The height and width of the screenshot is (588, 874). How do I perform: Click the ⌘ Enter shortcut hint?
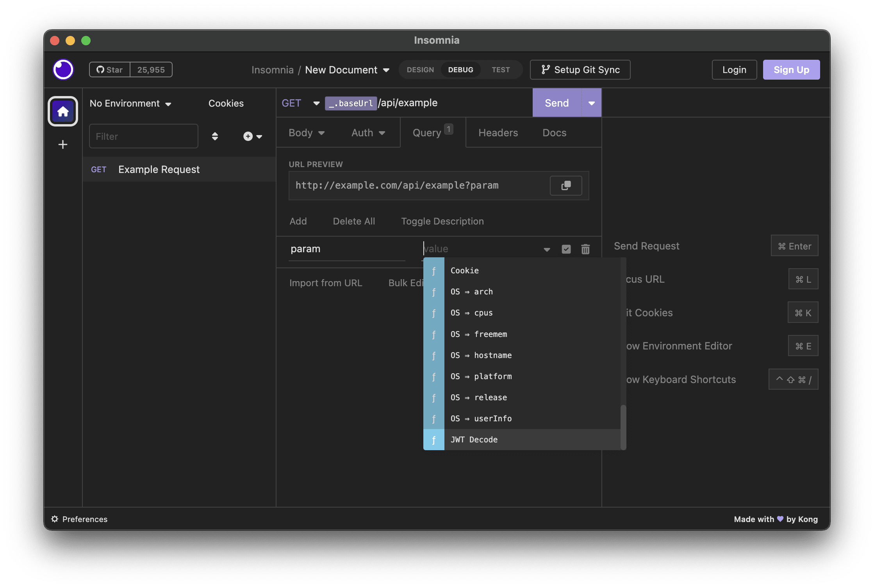794,246
